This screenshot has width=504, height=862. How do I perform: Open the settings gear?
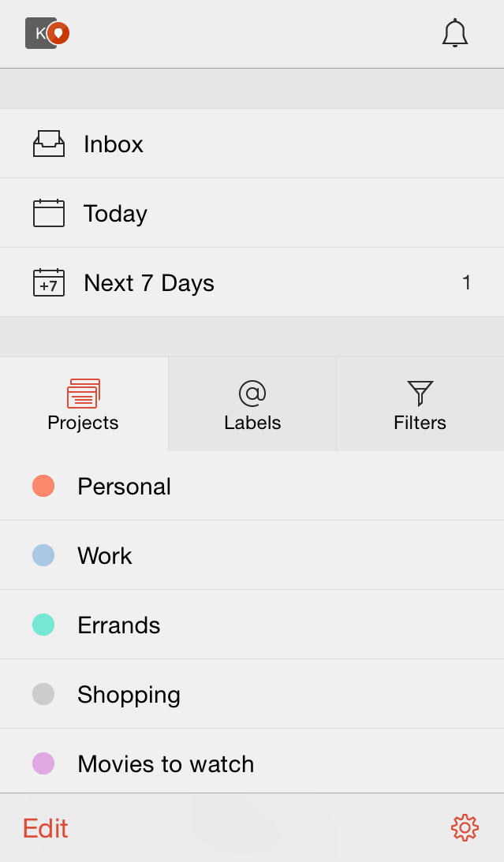click(x=465, y=827)
